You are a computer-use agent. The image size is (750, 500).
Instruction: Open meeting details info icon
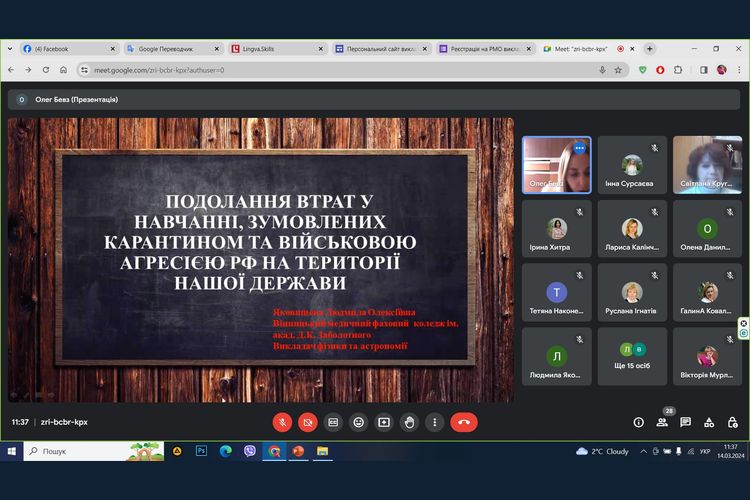coord(638,422)
